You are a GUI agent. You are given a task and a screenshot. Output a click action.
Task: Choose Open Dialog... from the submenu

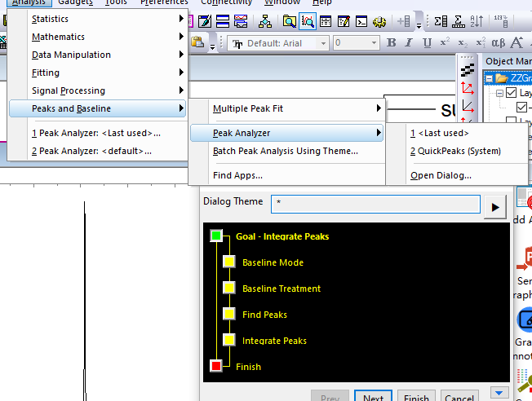click(441, 175)
